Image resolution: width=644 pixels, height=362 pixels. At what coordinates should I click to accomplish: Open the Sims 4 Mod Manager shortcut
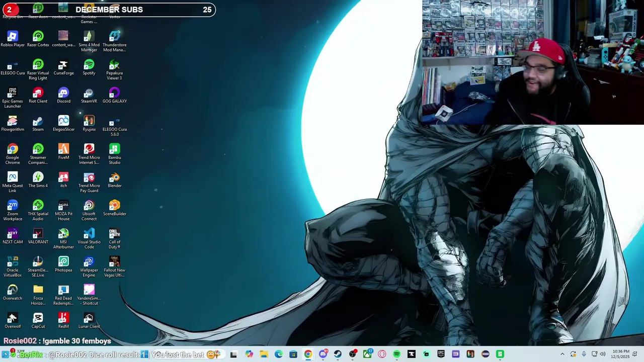click(x=89, y=41)
